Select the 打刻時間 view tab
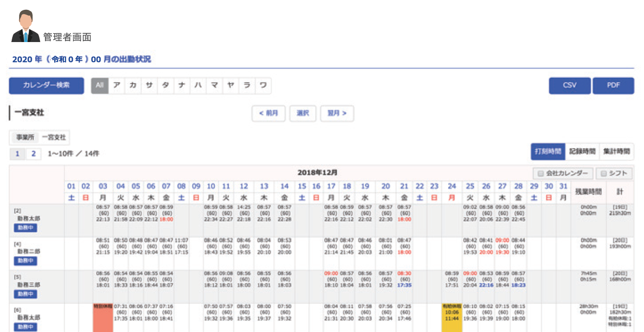 click(548, 152)
